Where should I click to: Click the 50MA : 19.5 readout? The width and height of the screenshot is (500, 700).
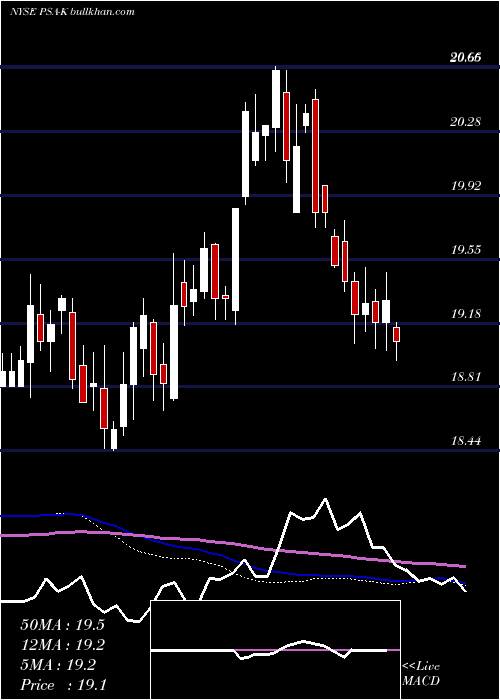(62, 625)
